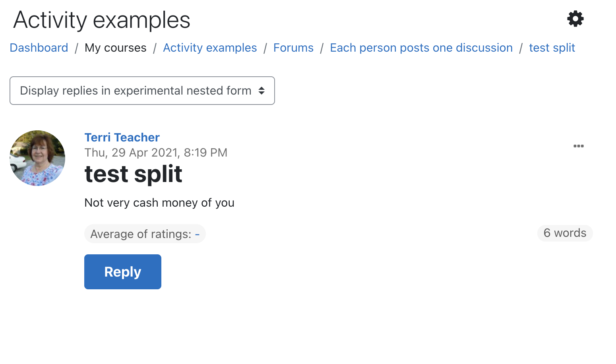Open the gear actions menu
Screen dimensions: 616x364
pos(575,19)
